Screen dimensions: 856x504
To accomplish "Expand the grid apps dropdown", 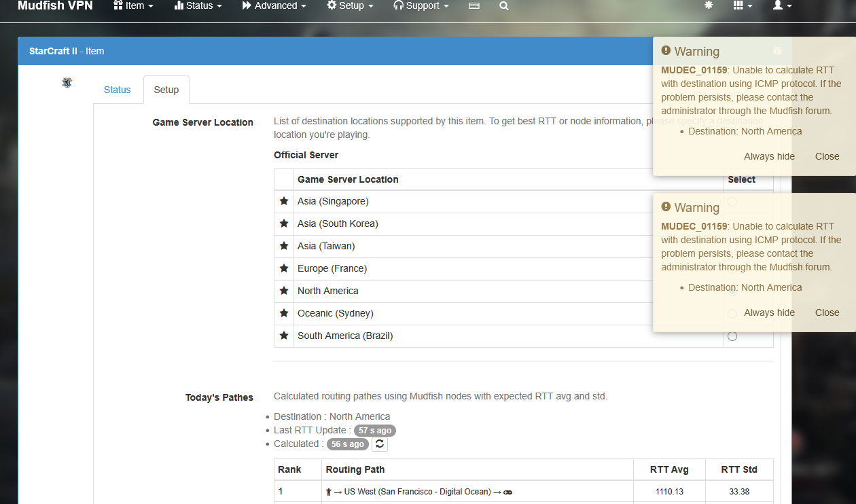I will pos(743,5).
